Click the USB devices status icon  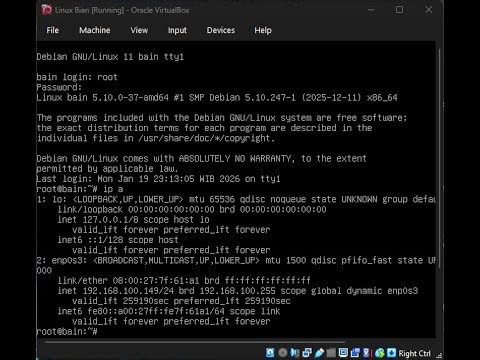click(x=319, y=353)
